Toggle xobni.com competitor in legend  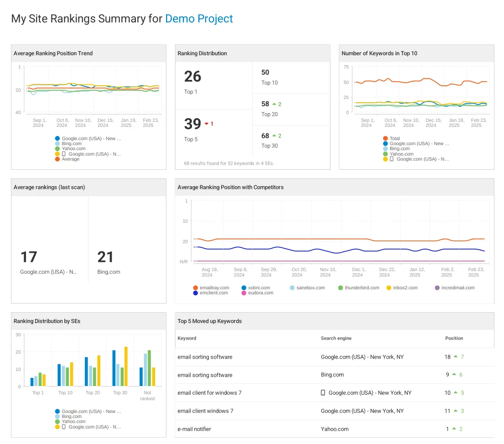tap(256, 288)
